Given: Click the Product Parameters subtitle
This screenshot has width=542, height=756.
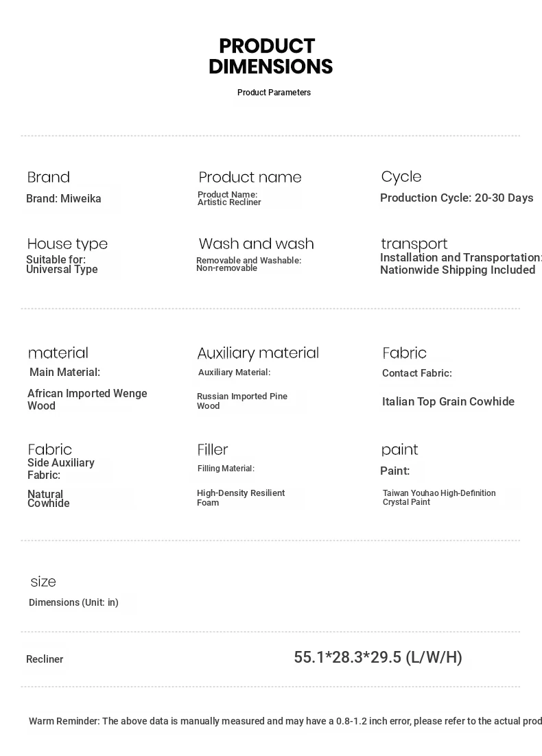Looking at the screenshot, I should click(274, 93).
